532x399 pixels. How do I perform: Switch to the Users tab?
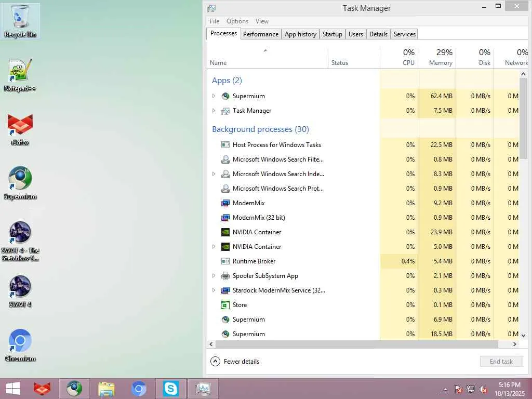(355, 34)
